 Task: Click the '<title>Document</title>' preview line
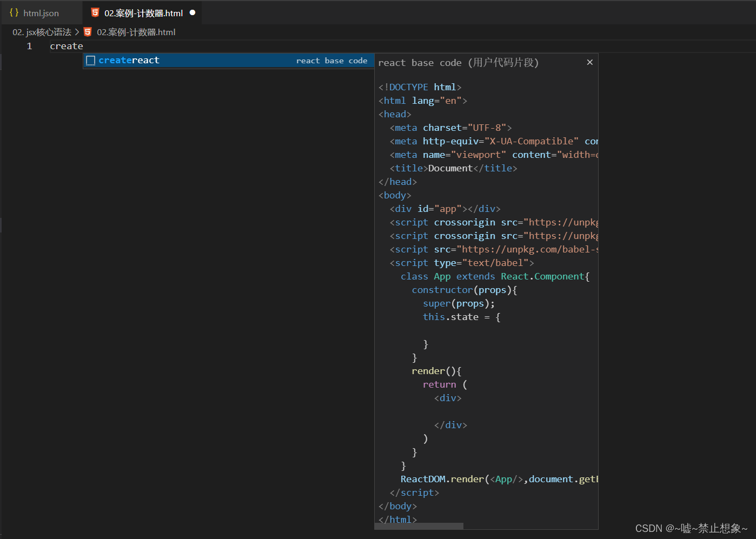[x=453, y=168]
